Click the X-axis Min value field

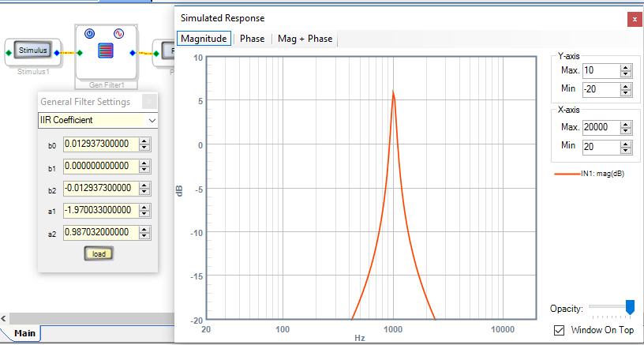click(x=601, y=147)
